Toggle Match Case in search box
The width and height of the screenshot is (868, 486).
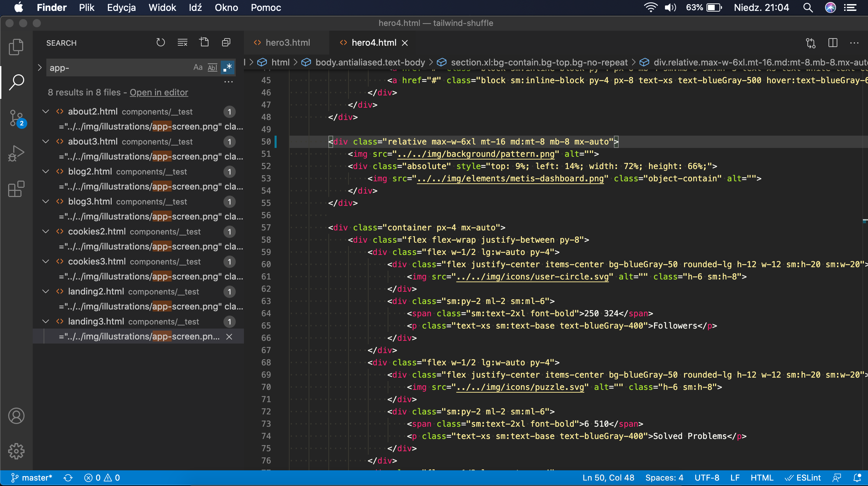click(x=198, y=67)
